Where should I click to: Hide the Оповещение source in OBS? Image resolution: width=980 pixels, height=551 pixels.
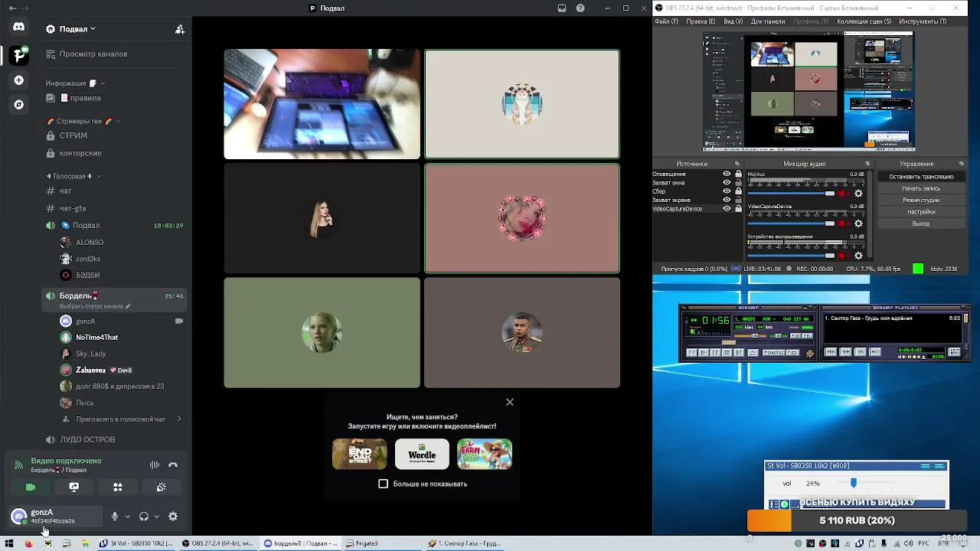point(727,174)
